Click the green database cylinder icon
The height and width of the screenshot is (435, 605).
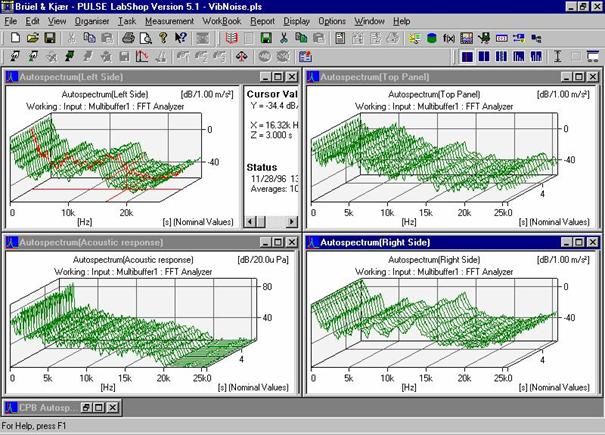[x=432, y=38]
